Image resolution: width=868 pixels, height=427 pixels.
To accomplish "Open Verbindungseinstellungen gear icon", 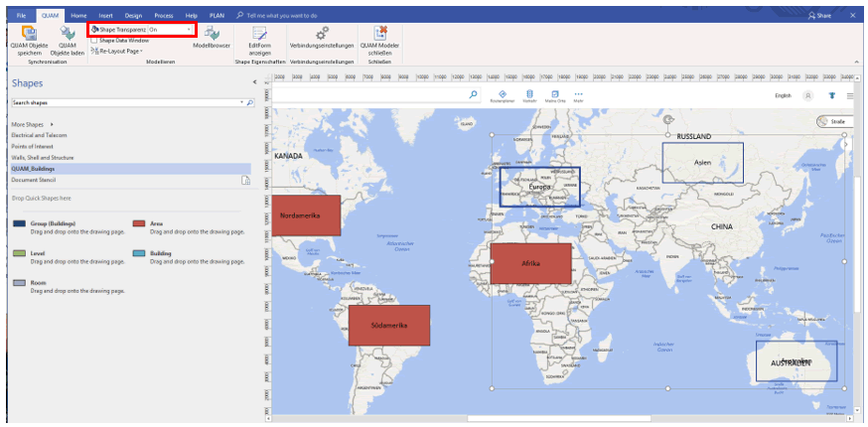I will tap(322, 34).
